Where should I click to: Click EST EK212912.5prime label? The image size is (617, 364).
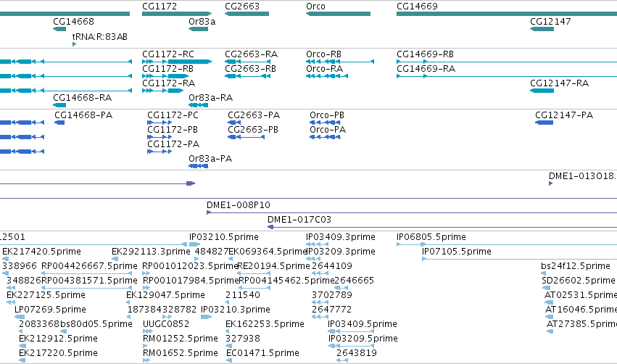pos(58,339)
